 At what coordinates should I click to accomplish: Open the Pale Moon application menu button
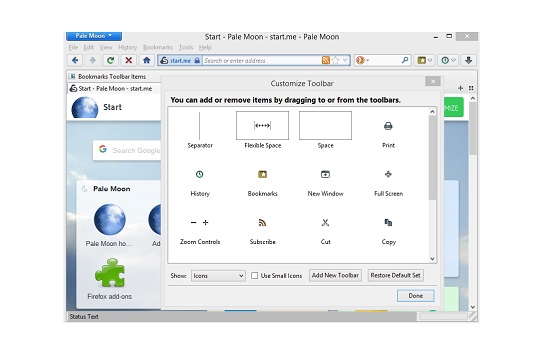click(x=94, y=36)
